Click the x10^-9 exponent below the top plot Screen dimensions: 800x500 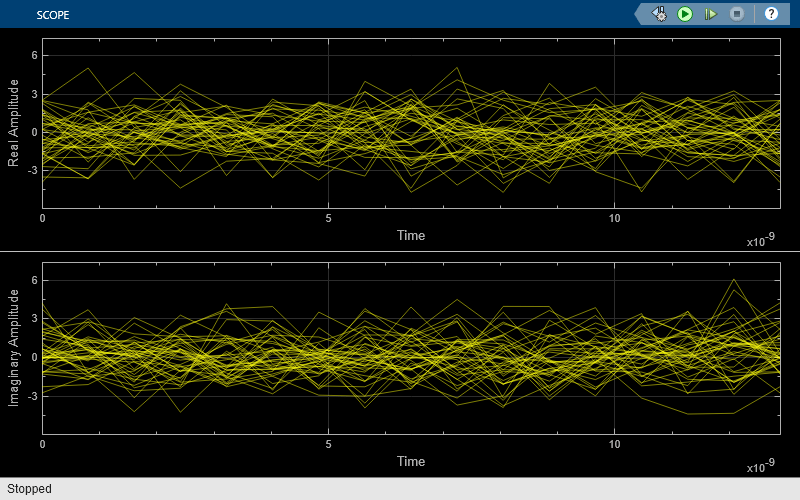[x=763, y=242]
